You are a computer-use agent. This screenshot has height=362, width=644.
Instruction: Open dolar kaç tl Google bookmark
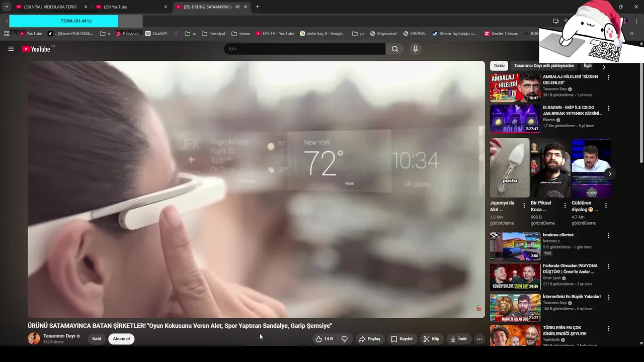click(323, 34)
